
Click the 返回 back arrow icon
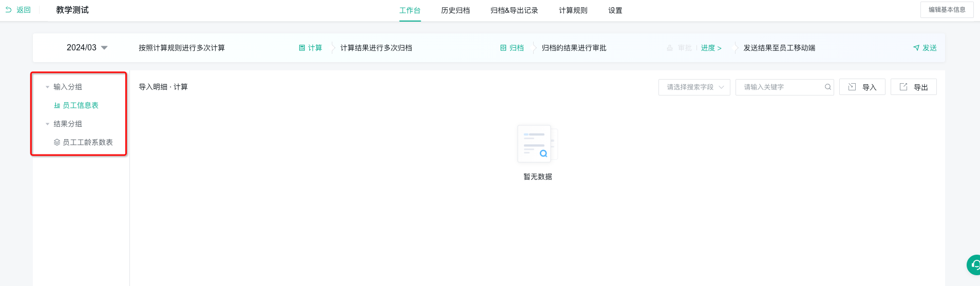click(x=8, y=10)
